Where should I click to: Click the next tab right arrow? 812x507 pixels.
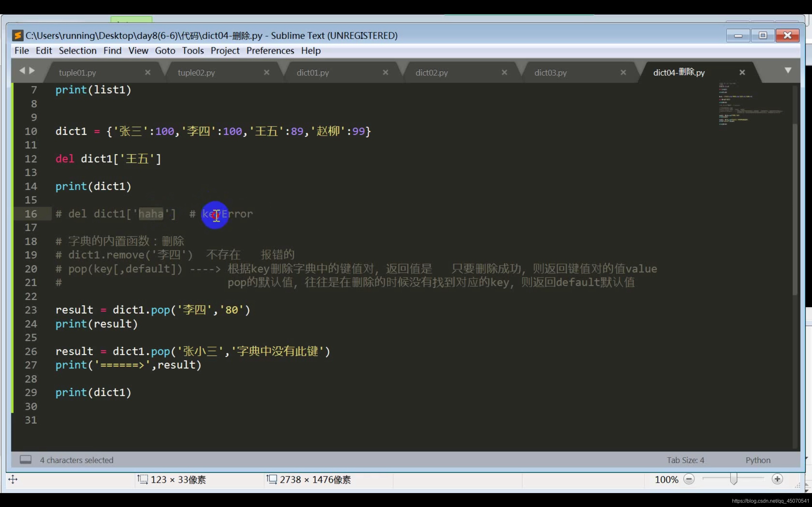(32, 70)
